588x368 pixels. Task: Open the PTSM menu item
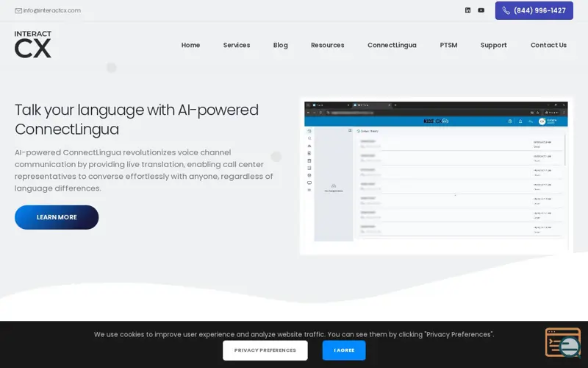448,45
